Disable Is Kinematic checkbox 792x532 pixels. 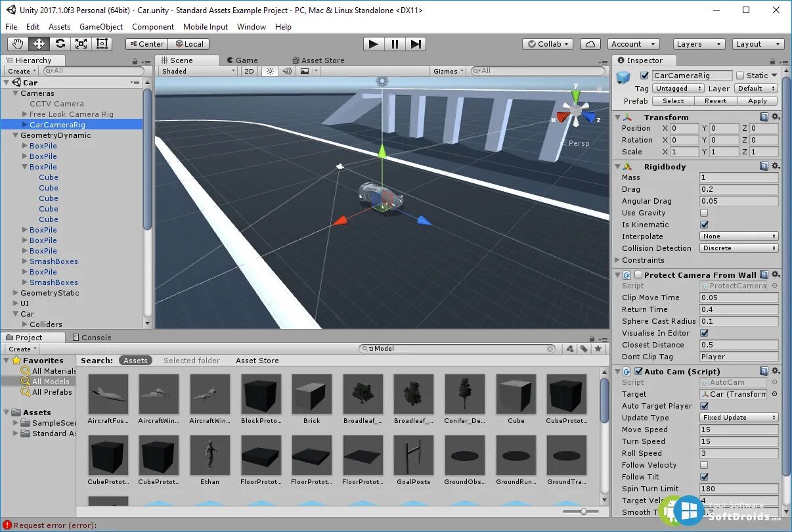(704, 225)
